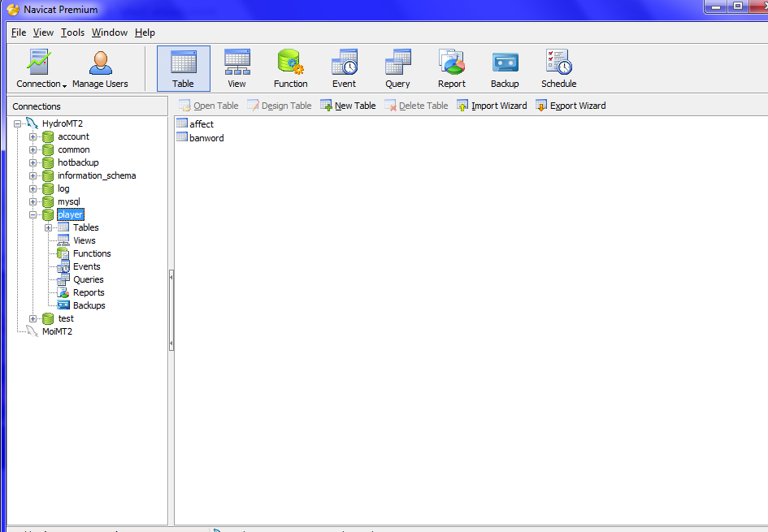
Task: Expand the Tables node under player
Action: pos(48,227)
